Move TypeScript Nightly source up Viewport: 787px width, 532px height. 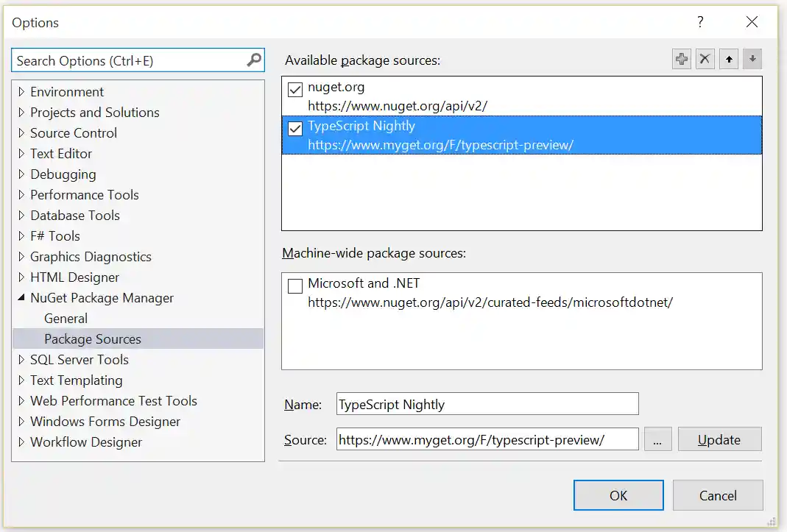coord(728,59)
